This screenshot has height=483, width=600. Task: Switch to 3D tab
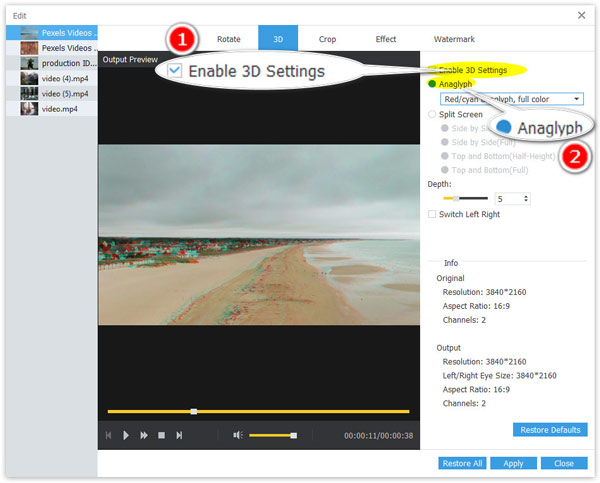[x=278, y=39]
